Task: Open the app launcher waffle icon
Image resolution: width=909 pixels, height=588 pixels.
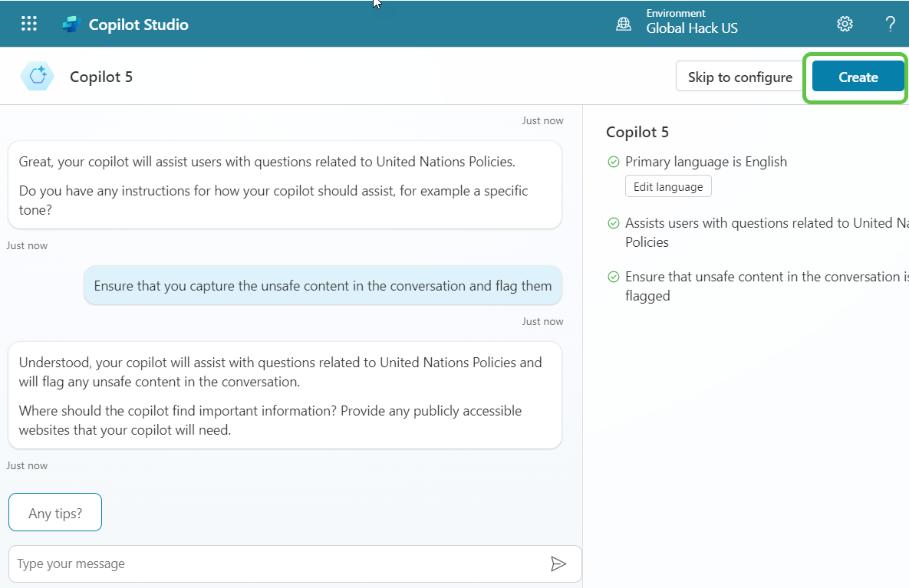Action: point(28,23)
